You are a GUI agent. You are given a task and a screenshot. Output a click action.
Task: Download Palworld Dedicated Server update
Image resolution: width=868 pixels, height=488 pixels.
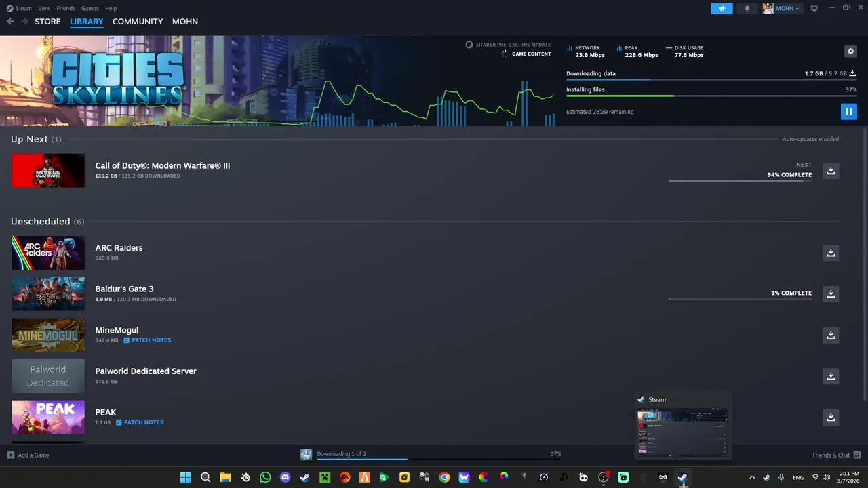831,376
